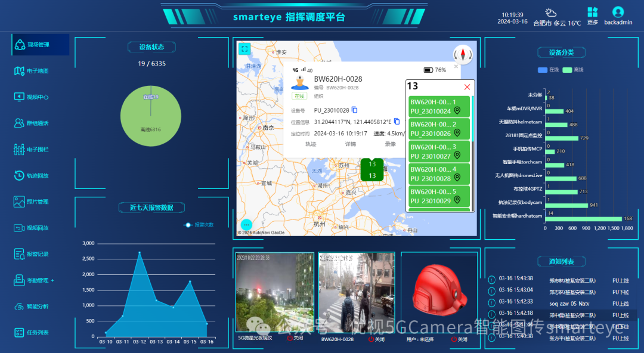
Task: Open the round three-dots map menu
Action: click(246, 225)
